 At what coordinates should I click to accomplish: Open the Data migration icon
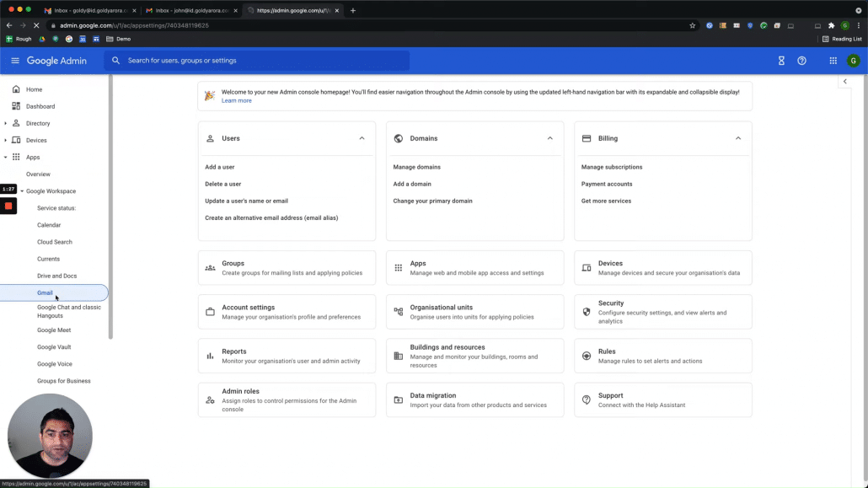pos(398,400)
